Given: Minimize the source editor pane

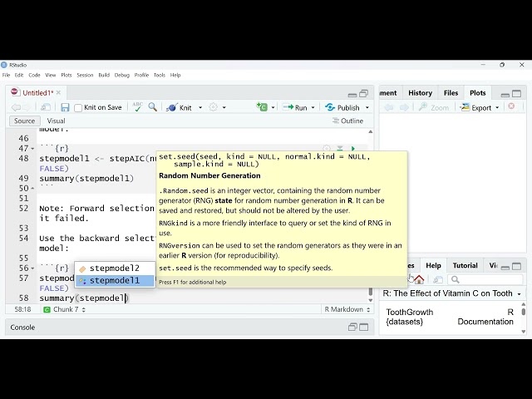Looking at the screenshot, I should [352, 94].
